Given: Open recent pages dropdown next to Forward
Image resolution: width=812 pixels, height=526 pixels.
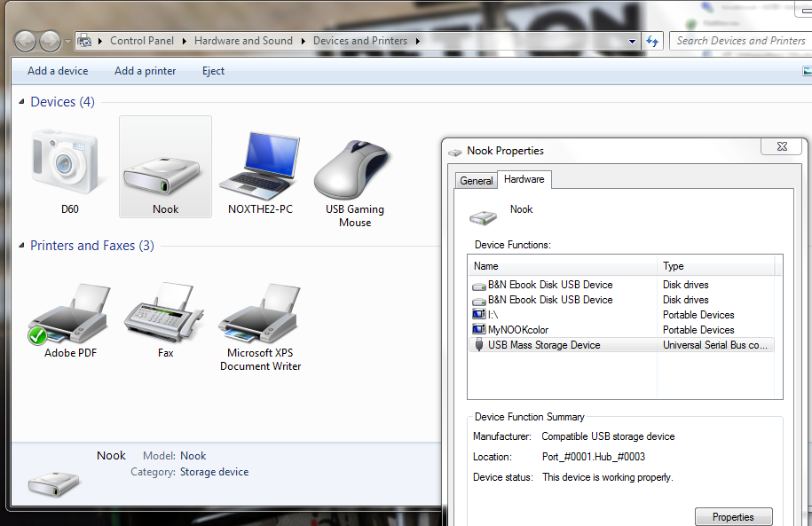Looking at the screenshot, I should point(67,42).
